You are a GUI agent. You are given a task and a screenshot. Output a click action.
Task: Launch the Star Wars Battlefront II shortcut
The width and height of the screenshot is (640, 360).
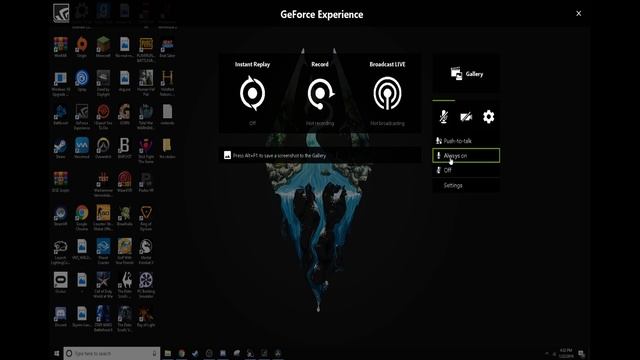pyautogui.click(x=103, y=318)
